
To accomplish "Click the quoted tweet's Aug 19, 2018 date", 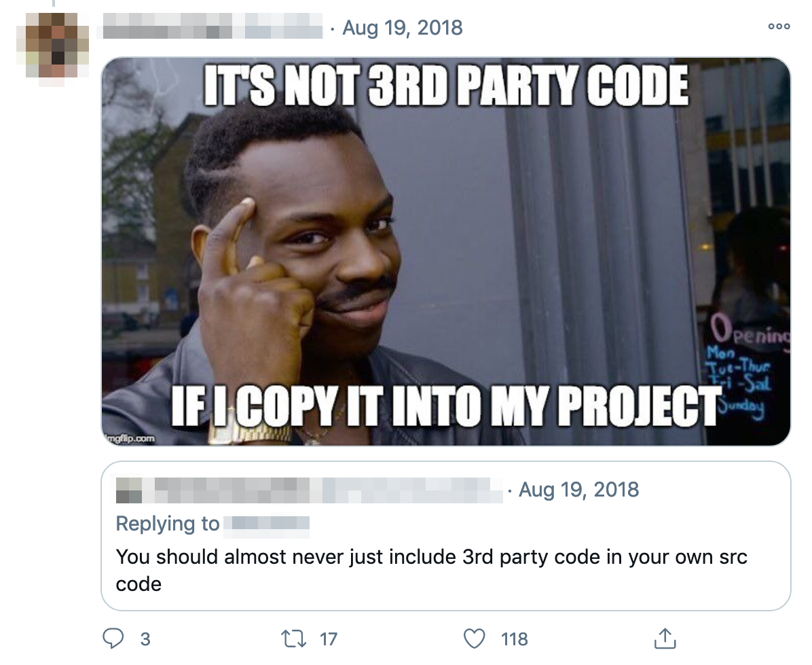I will (x=578, y=490).
